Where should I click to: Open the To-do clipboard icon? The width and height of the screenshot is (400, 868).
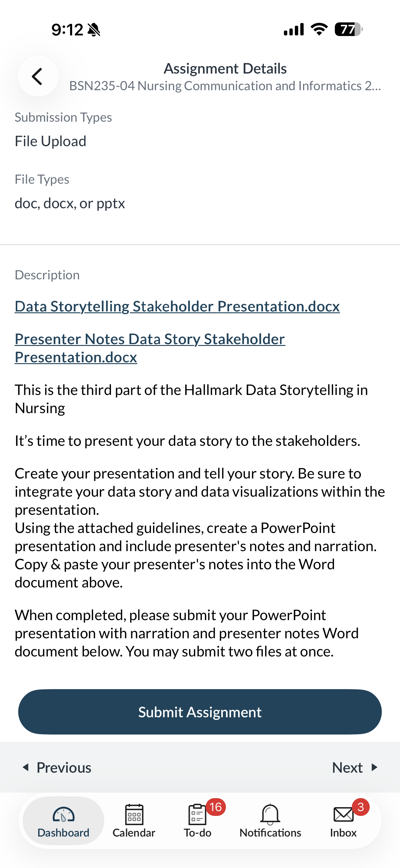click(197, 814)
